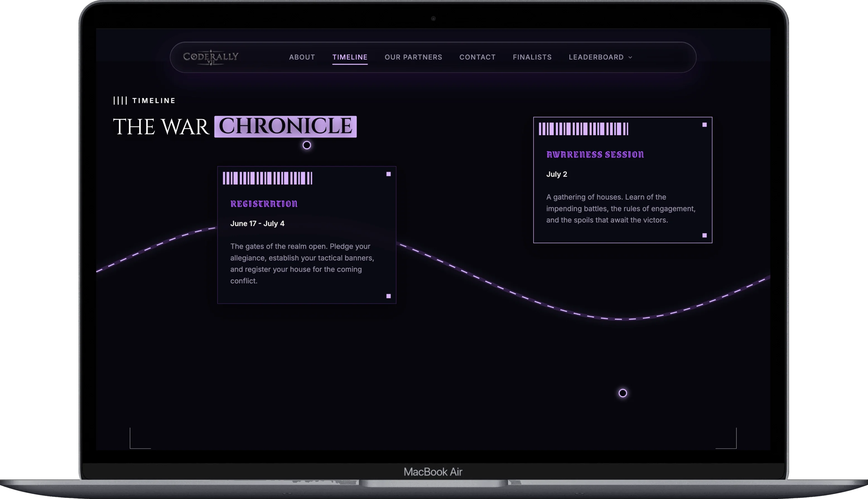Viewport: 868px width, 499px height.
Task: Open the Leaderboard menu
Action: pos(600,57)
